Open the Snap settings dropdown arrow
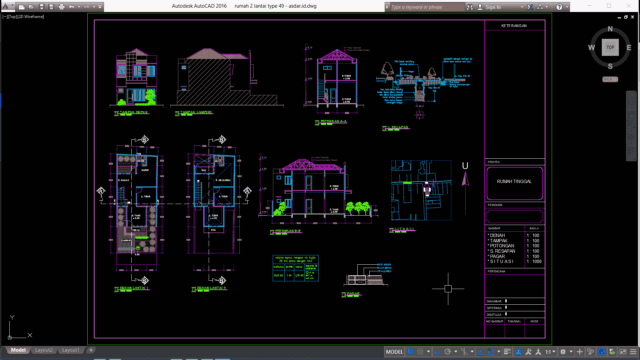 click(x=428, y=352)
